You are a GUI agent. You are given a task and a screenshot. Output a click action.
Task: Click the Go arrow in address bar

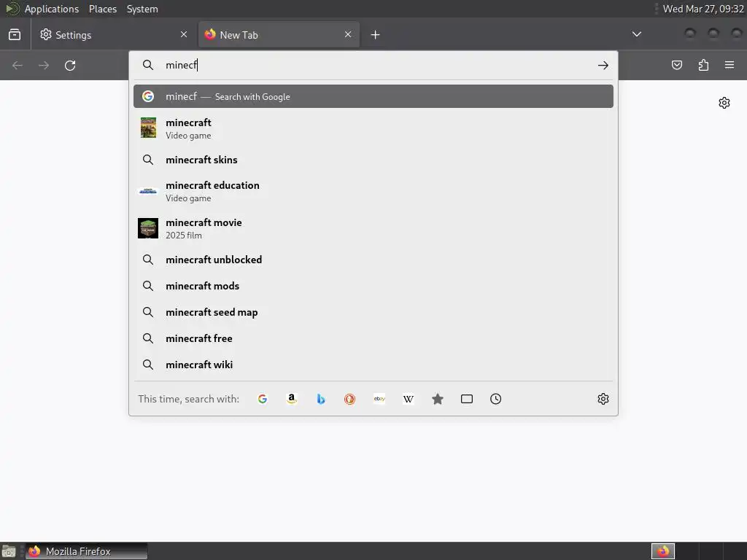(x=603, y=65)
